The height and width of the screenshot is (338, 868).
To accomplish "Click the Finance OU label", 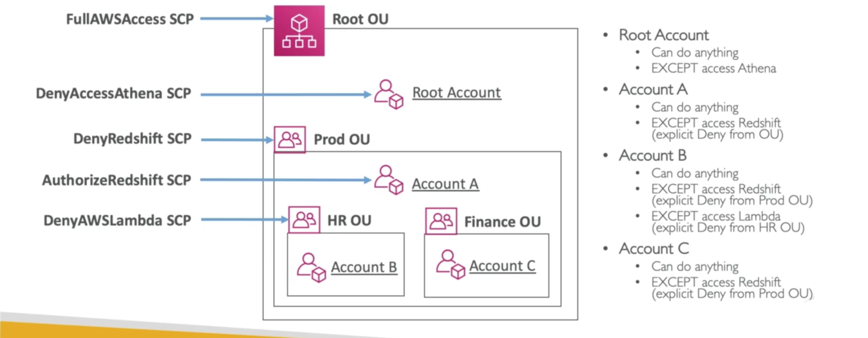I will (x=502, y=222).
